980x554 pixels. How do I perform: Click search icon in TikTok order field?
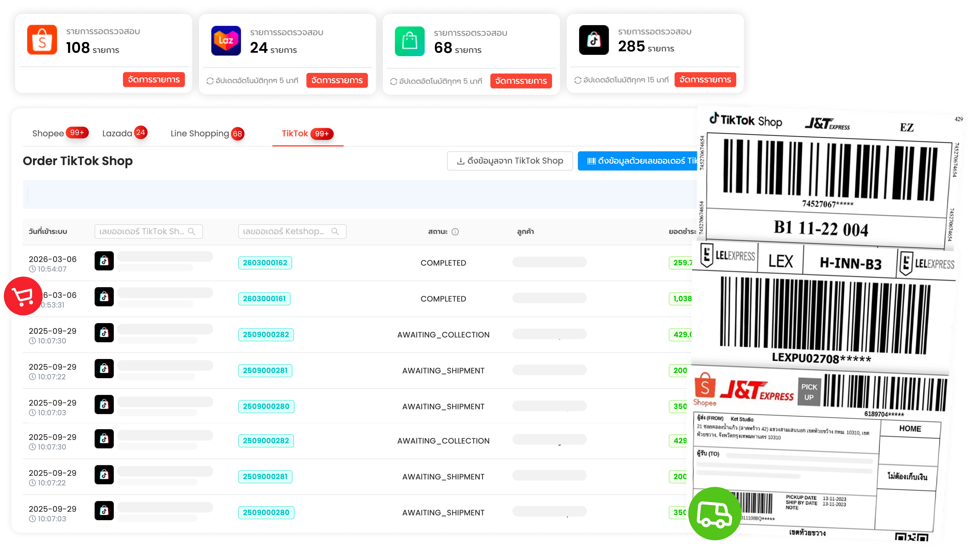(x=192, y=231)
